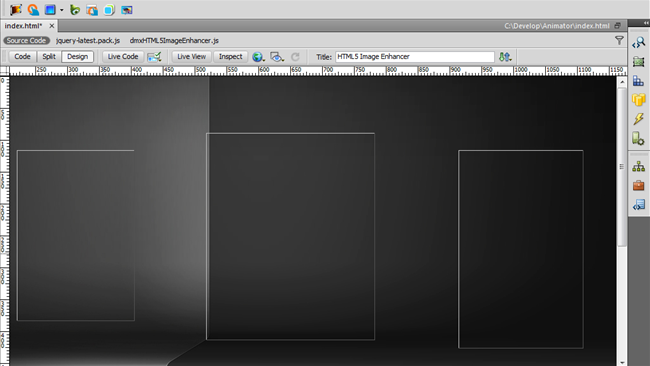Open preview in browser globe dropdown
This screenshot has width=650, height=366.
258,57
